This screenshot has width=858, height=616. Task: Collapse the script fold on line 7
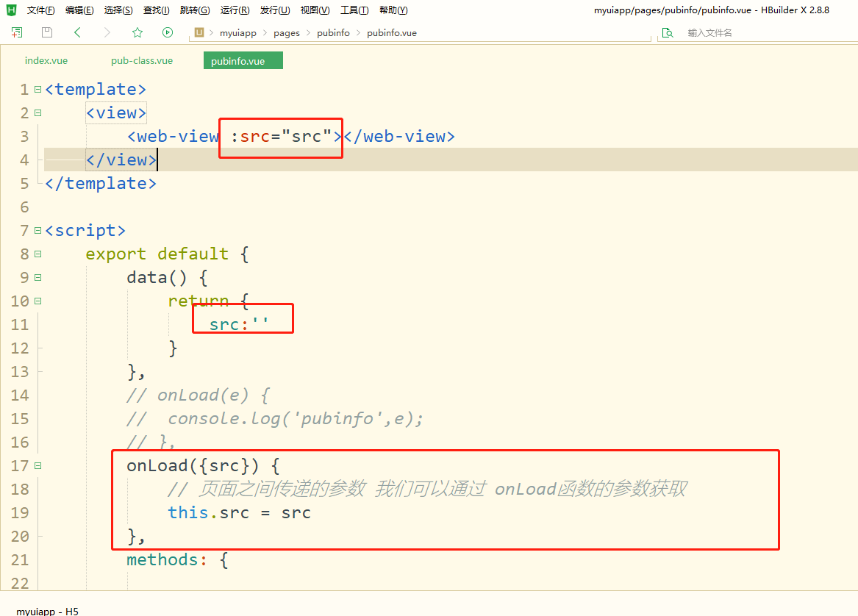[37, 230]
